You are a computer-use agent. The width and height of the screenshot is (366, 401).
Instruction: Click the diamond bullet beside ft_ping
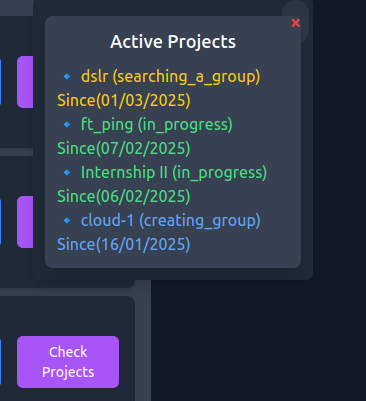[67, 125]
